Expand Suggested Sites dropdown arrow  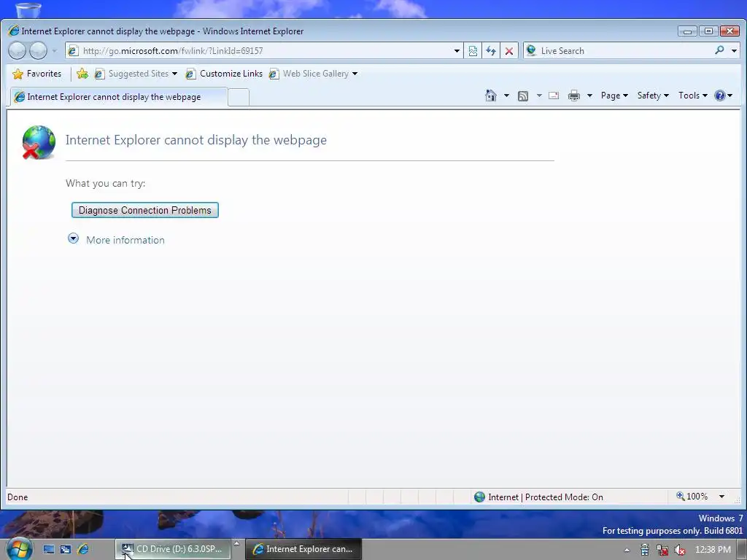pos(175,74)
